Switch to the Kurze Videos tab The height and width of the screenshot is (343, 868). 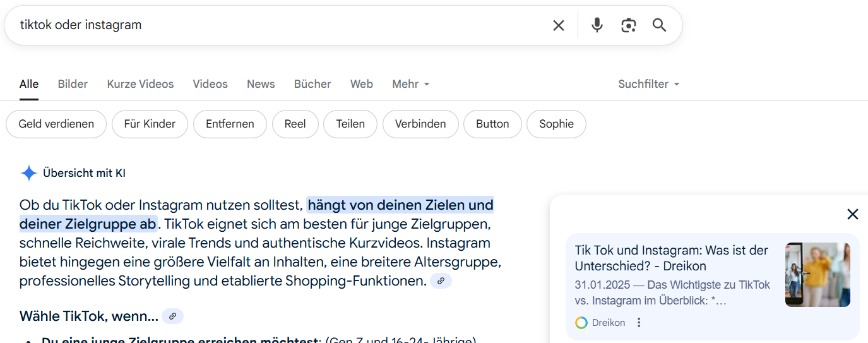coord(140,84)
